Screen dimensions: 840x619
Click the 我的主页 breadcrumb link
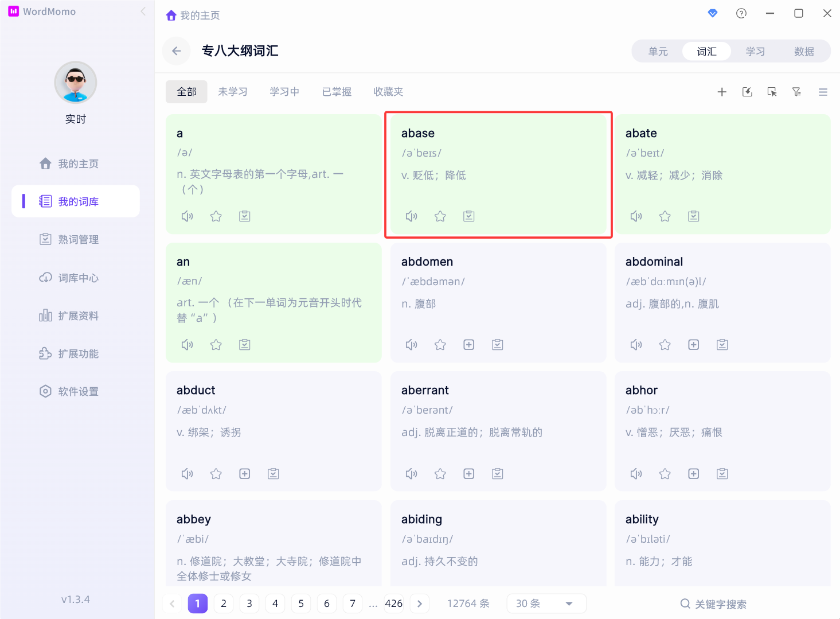click(193, 15)
